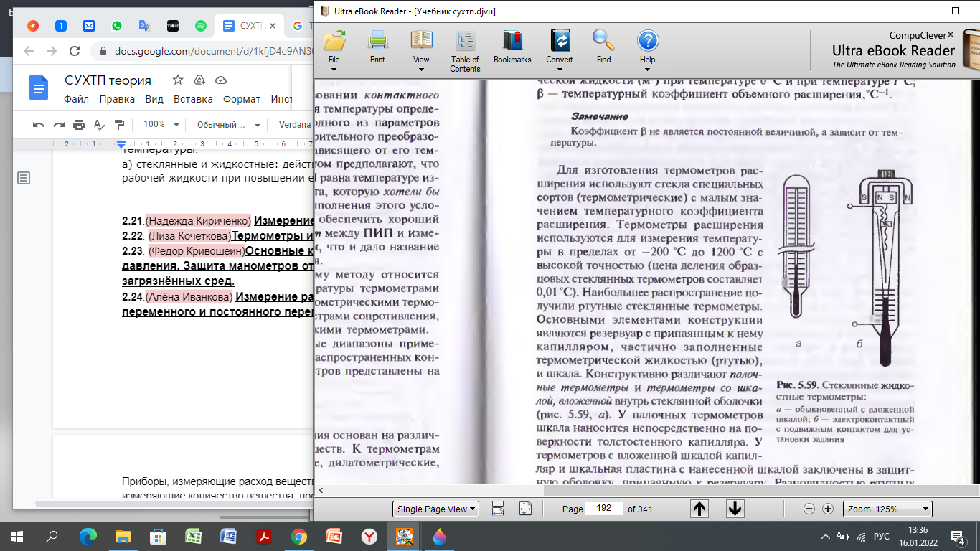This screenshot has width=980, height=551.
Task: Open the Правка menu in Google Docs
Action: [117, 99]
